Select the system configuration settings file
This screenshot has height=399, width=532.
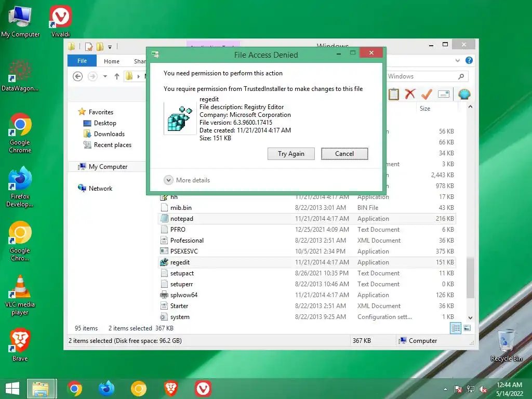coord(307,317)
